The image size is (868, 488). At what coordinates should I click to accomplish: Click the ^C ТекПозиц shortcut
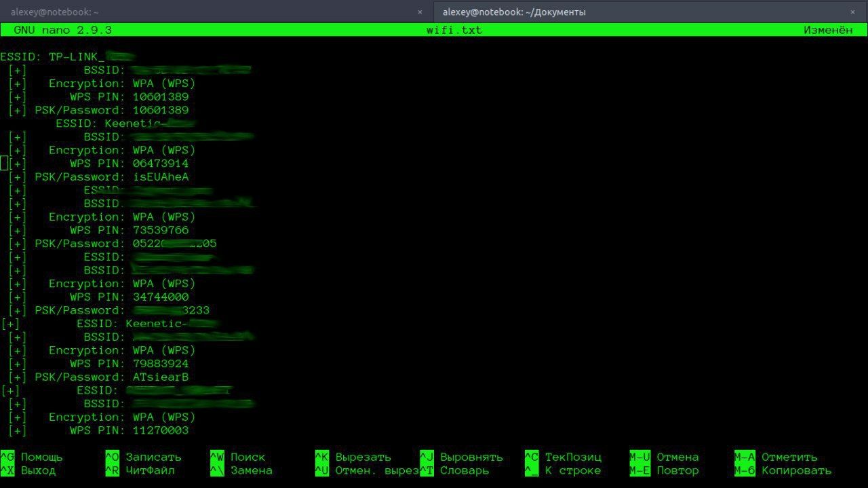click(563, 457)
